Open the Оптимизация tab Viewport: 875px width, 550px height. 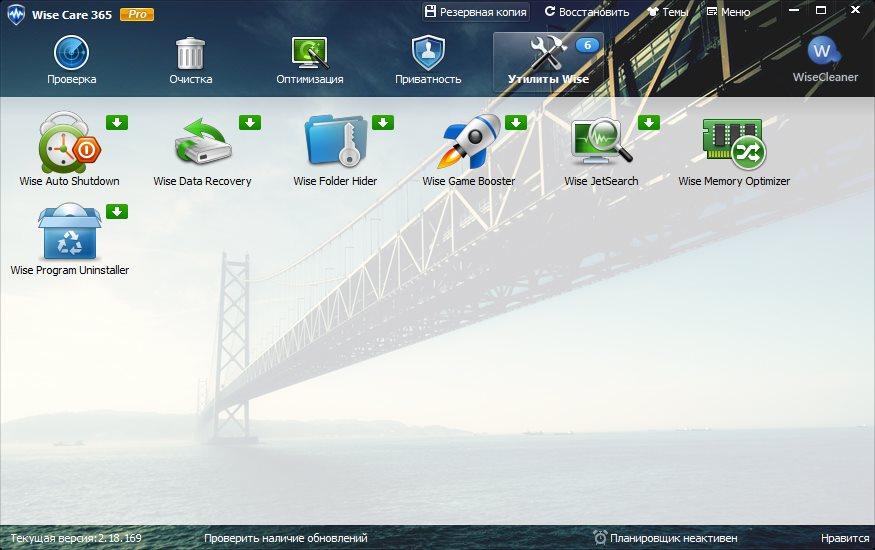310,60
